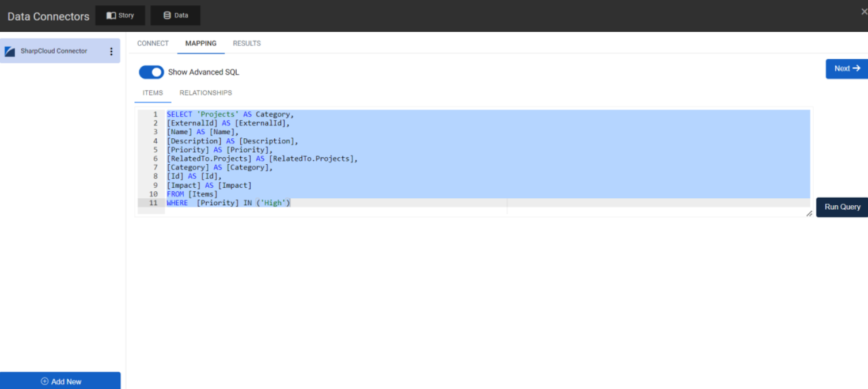Toggle off Show Advanced SQL switch

(x=151, y=72)
